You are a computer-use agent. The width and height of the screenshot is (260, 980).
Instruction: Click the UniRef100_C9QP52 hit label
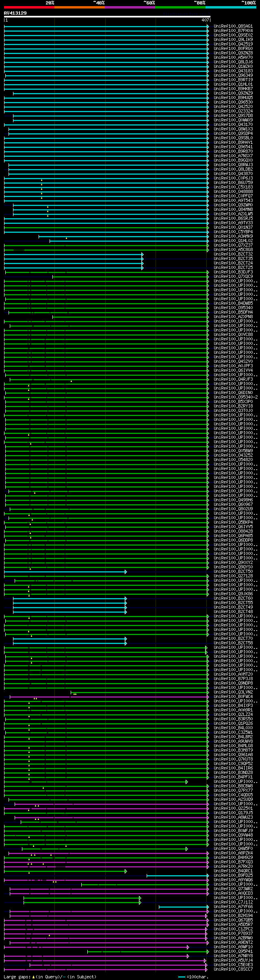point(233,764)
